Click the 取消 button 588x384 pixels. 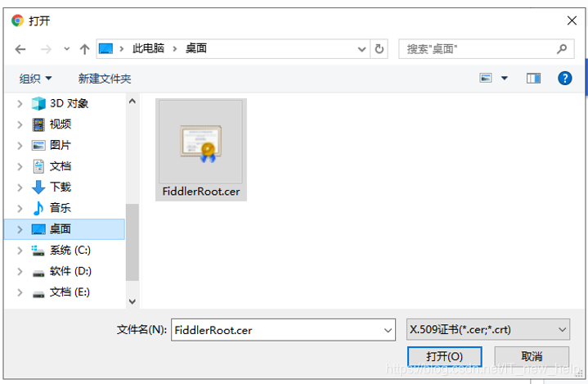pyautogui.click(x=532, y=356)
